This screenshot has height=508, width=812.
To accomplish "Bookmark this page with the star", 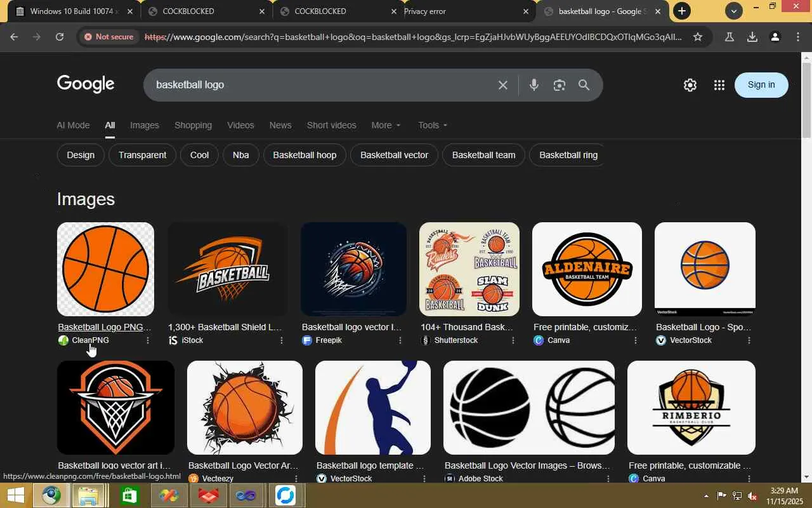I will point(698,37).
